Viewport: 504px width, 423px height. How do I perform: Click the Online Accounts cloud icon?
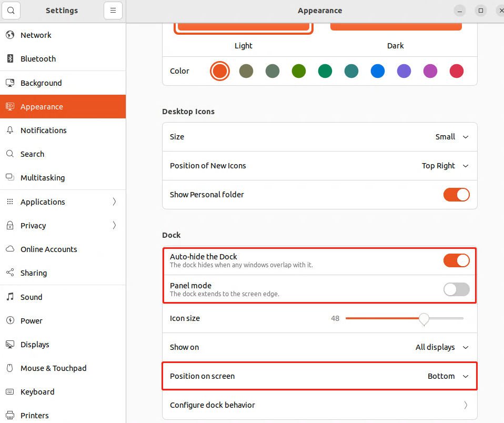click(x=10, y=249)
